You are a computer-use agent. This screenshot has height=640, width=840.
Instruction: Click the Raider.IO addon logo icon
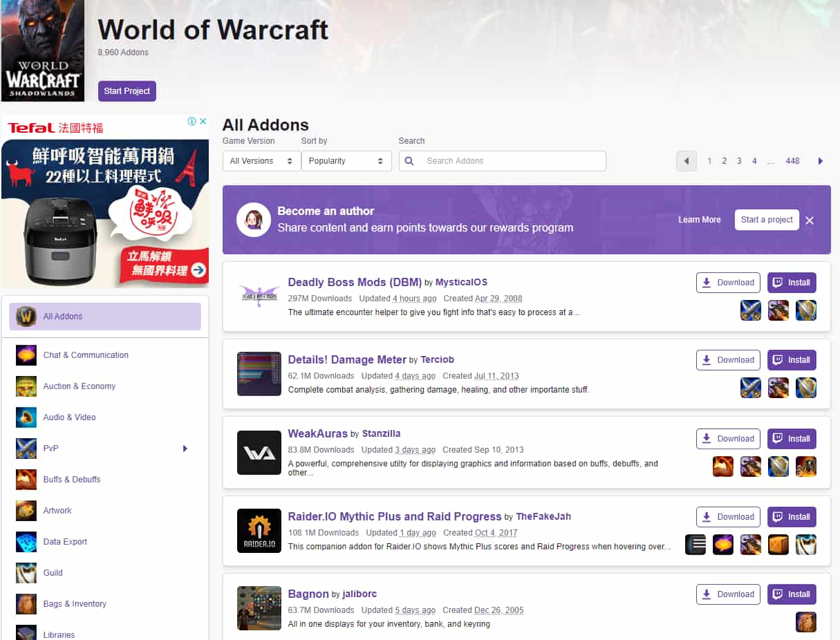tap(259, 531)
